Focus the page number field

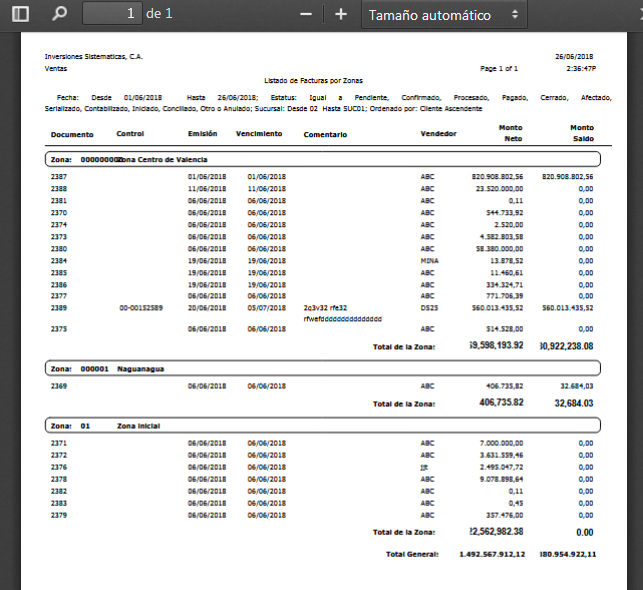112,14
